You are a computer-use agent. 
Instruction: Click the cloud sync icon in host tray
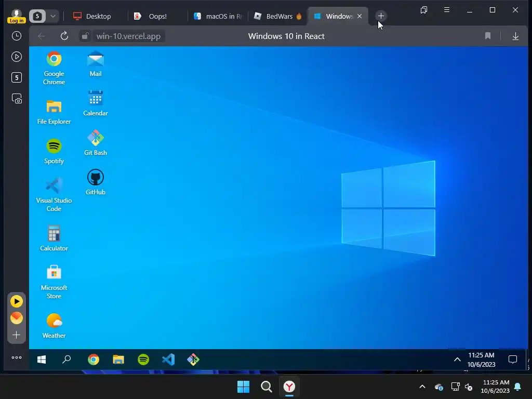pos(438,387)
